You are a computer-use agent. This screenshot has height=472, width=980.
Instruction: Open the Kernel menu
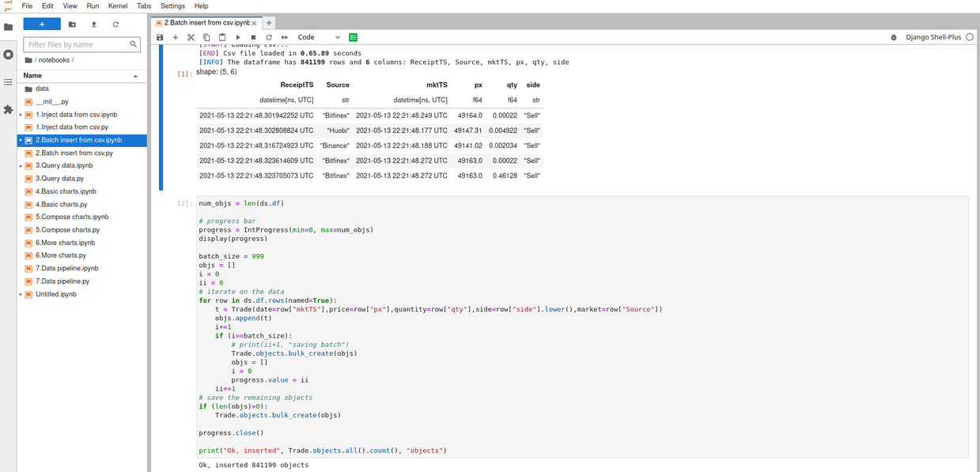[x=118, y=6]
